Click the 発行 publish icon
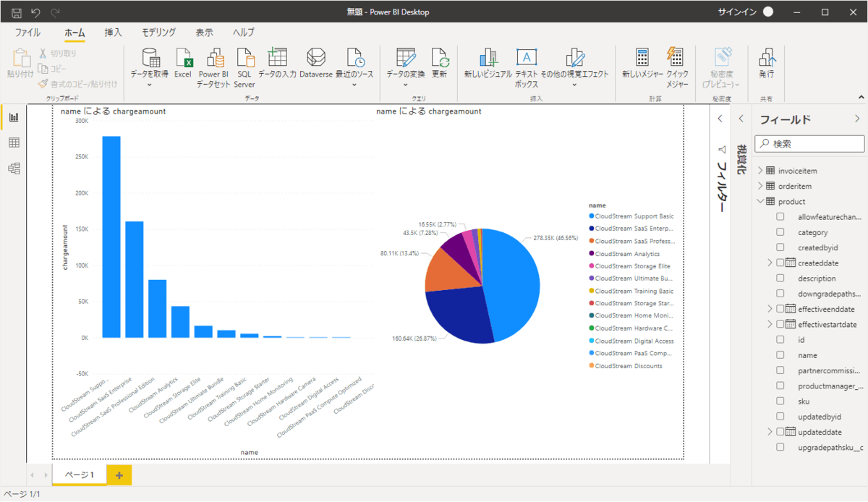 [766, 59]
